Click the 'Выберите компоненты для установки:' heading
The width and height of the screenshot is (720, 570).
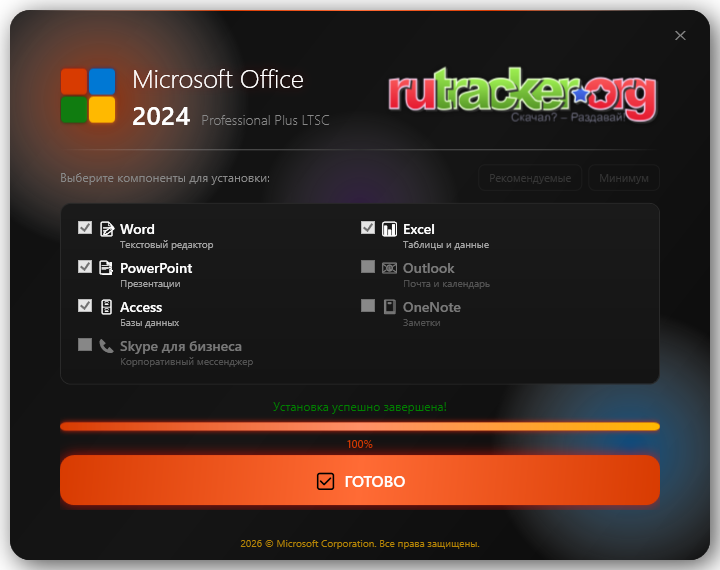tap(165, 178)
